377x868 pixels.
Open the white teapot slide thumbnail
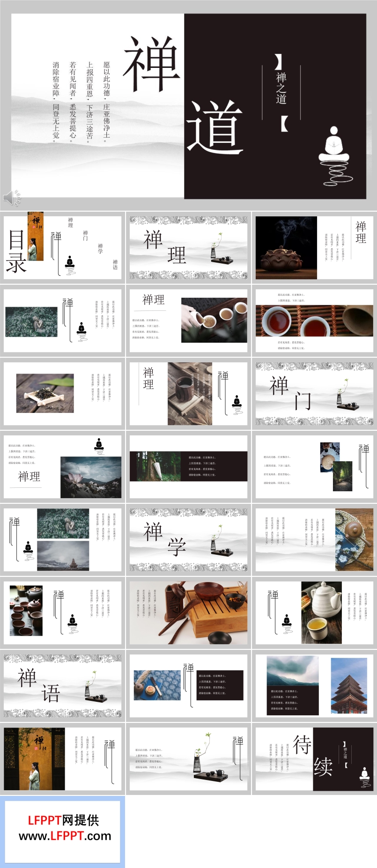(x=314, y=613)
